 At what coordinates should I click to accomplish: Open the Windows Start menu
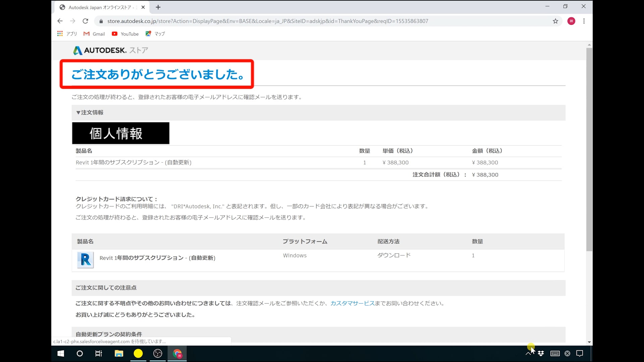pyautogui.click(x=61, y=353)
